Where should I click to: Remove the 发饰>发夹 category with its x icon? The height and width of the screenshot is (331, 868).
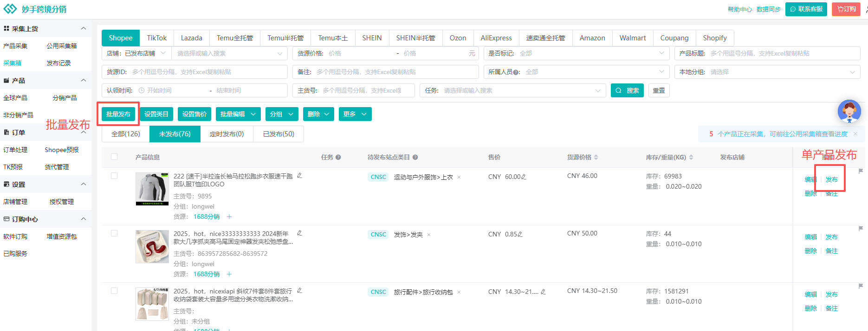tap(429, 235)
